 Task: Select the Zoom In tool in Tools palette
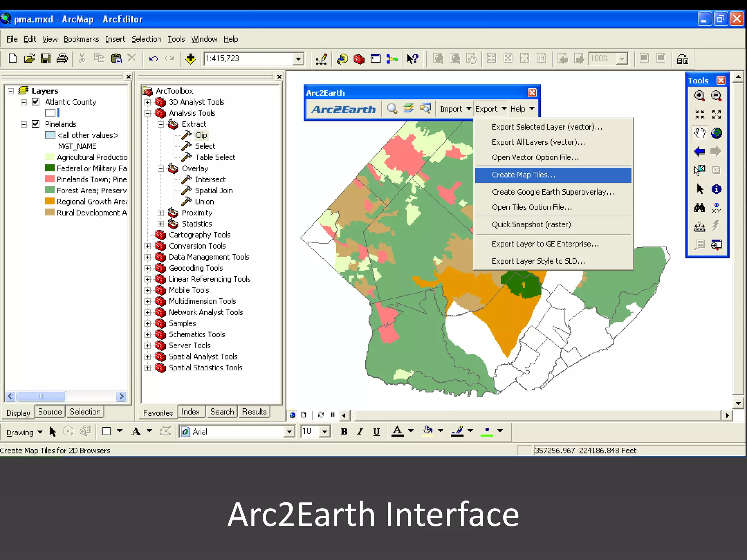pos(699,96)
